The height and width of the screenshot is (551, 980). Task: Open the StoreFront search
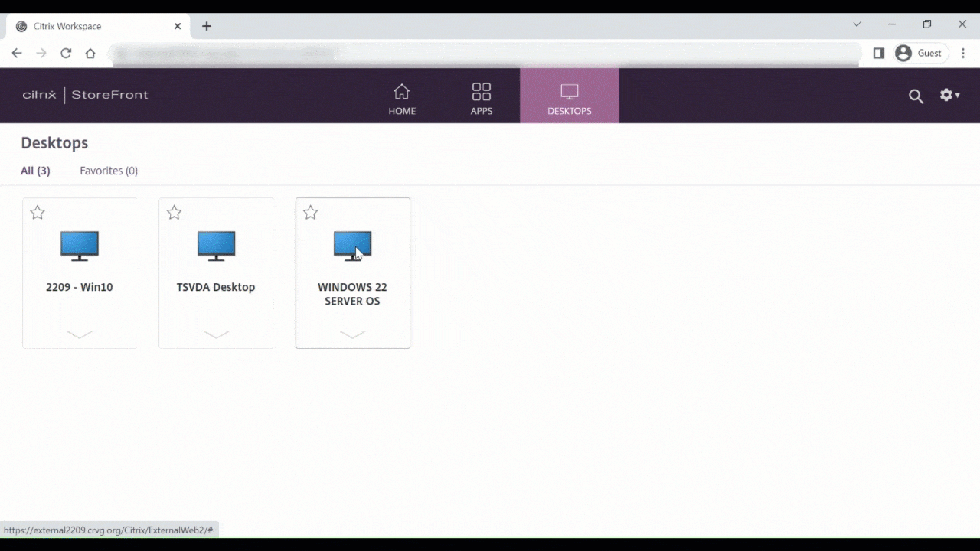[916, 96]
